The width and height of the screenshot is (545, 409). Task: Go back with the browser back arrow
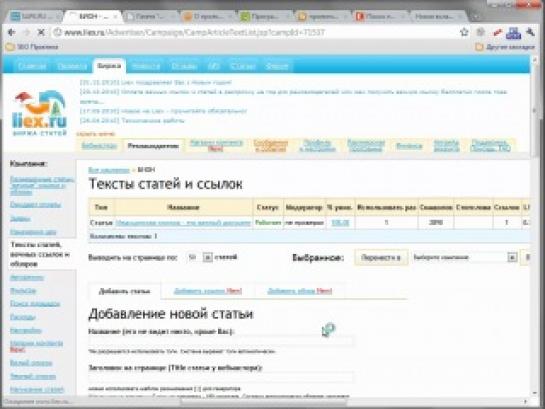(x=11, y=33)
